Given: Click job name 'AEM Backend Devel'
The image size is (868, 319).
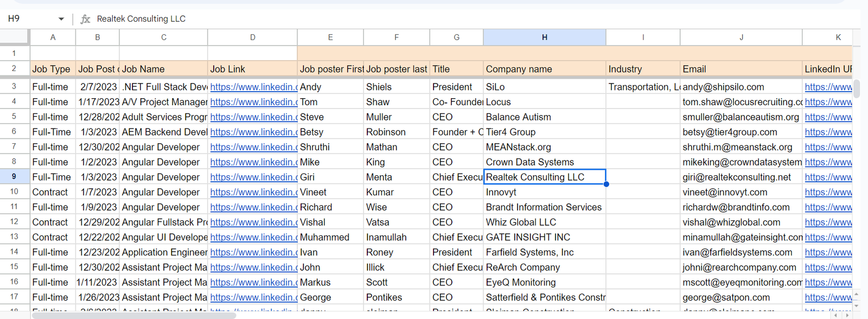Looking at the screenshot, I should (163, 132).
